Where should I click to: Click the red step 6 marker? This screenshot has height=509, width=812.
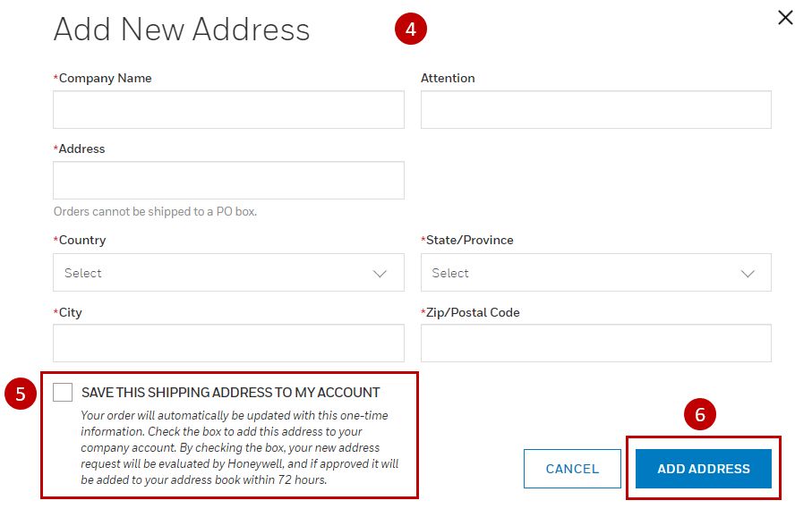700,414
